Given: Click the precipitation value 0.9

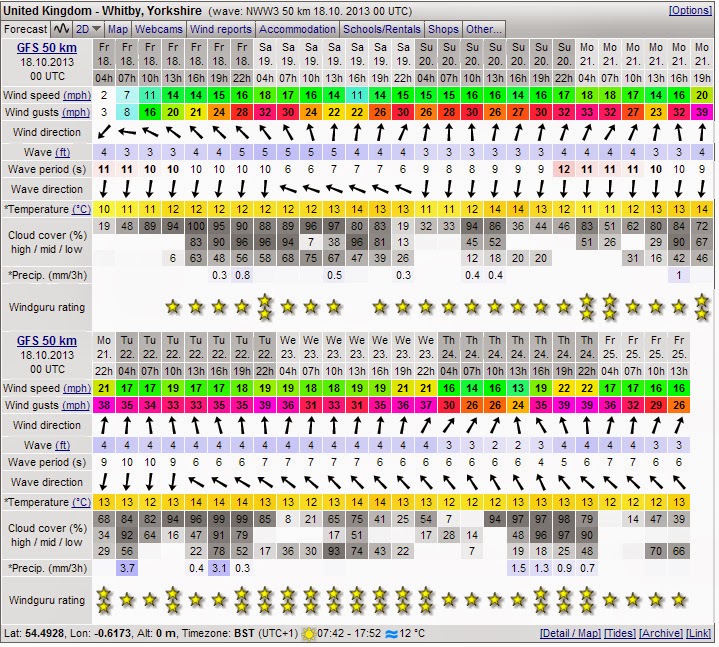Looking at the screenshot, I should (x=564, y=569).
